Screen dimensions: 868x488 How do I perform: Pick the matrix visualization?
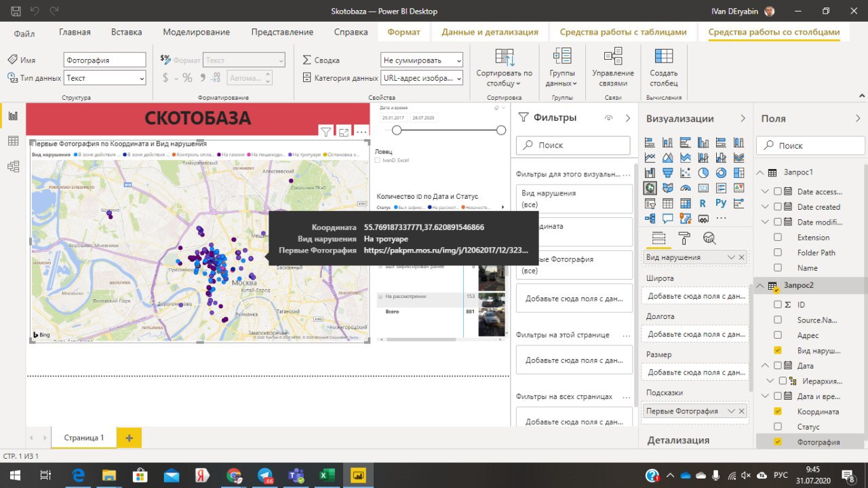tap(686, 203)
